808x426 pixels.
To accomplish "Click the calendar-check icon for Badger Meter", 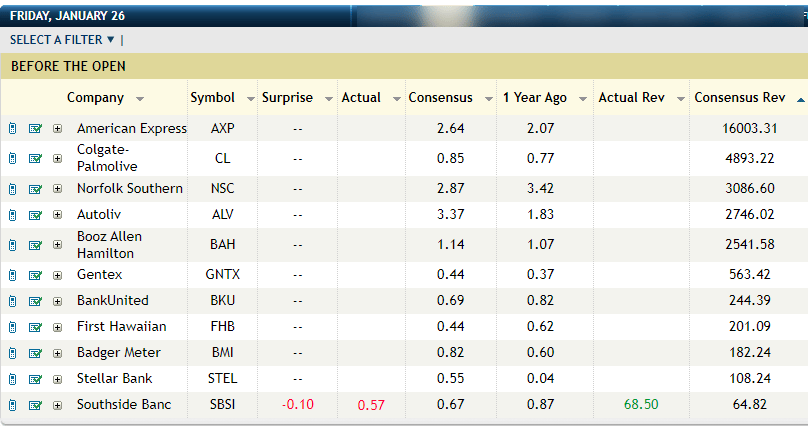I will point(35,353).
